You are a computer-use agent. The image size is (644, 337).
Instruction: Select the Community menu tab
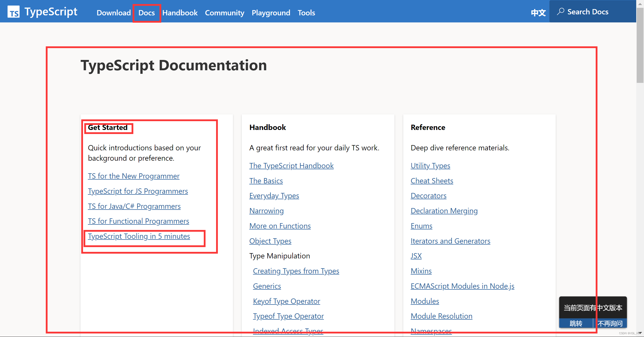coord(224,12)
